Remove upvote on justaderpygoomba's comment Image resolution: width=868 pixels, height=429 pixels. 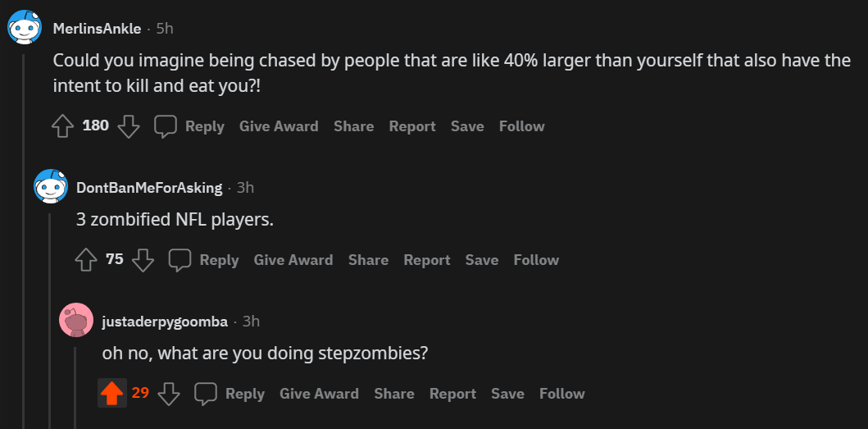[x=111, y=394]
